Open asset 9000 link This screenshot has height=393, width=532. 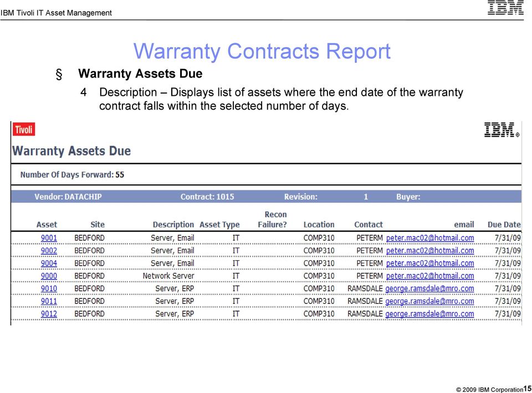(x=49, y=276)
